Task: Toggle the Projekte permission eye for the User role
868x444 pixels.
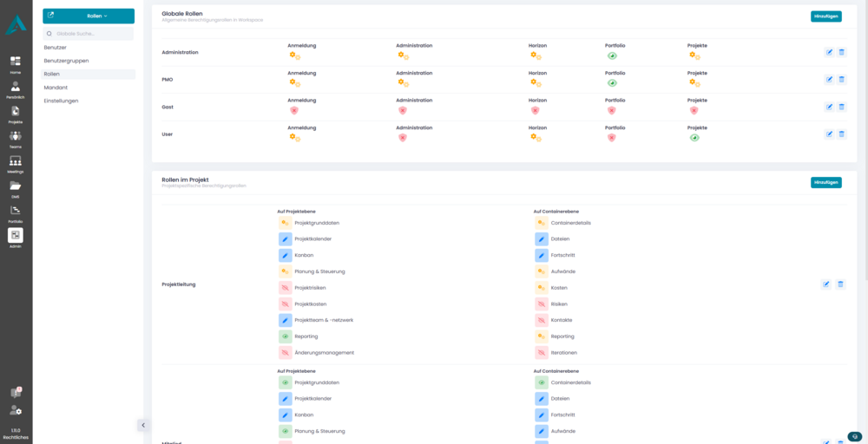Action: point(694,138)
